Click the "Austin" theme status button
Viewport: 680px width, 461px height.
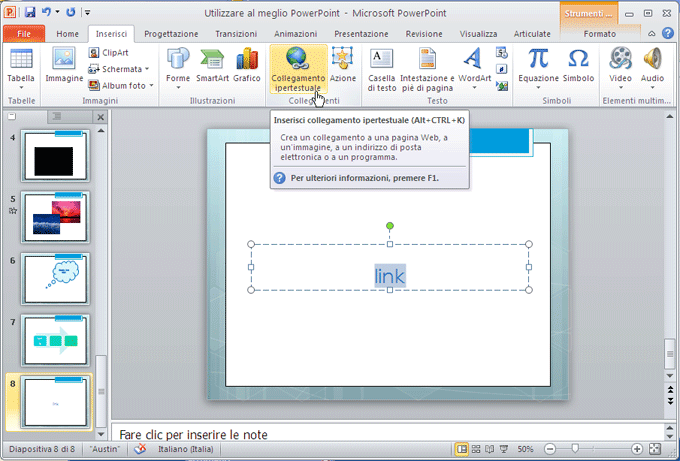pyautogui.click(x=105, y=449)
